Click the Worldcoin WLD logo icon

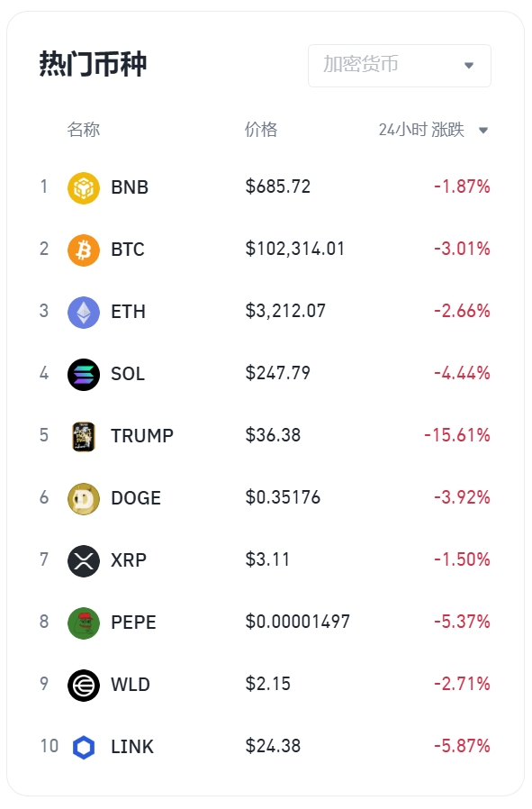(84, 686)
